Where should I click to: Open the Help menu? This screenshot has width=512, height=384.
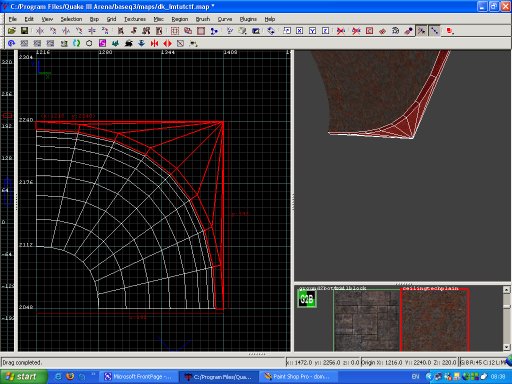pyautogui.click(x=270, y=19)
